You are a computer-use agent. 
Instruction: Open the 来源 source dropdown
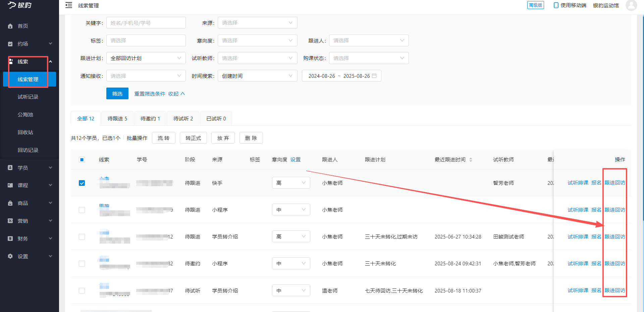257,22
